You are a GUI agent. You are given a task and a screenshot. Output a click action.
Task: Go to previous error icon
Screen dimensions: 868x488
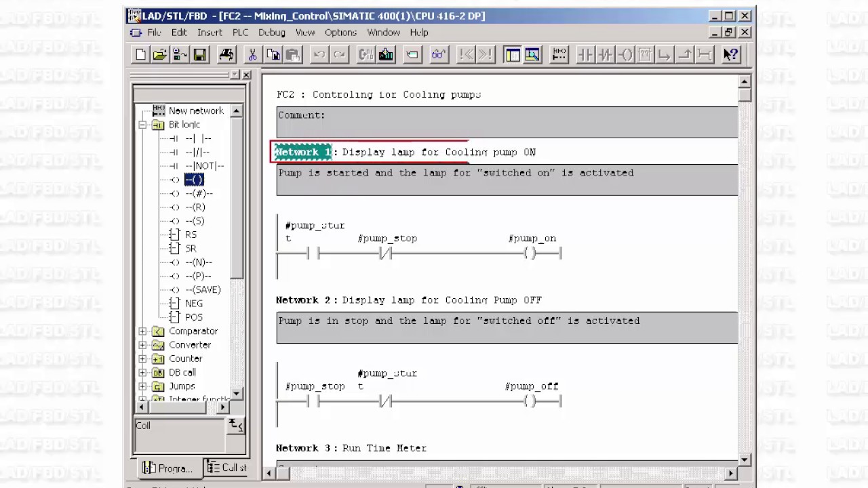click(466, 55)
